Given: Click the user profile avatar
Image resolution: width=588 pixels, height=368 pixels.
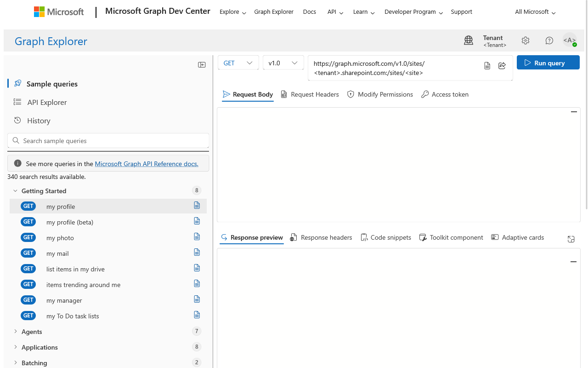Looking at the screenshot, I should point(570,40).
